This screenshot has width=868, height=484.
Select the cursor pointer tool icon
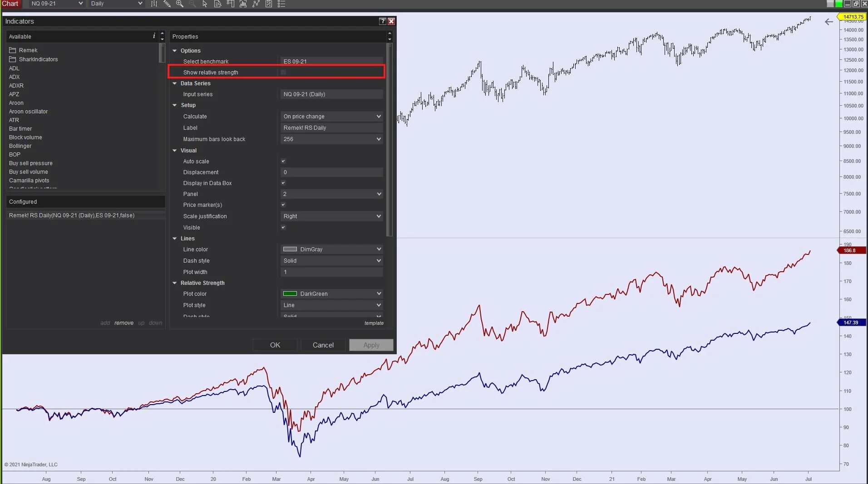pos(205,4)
